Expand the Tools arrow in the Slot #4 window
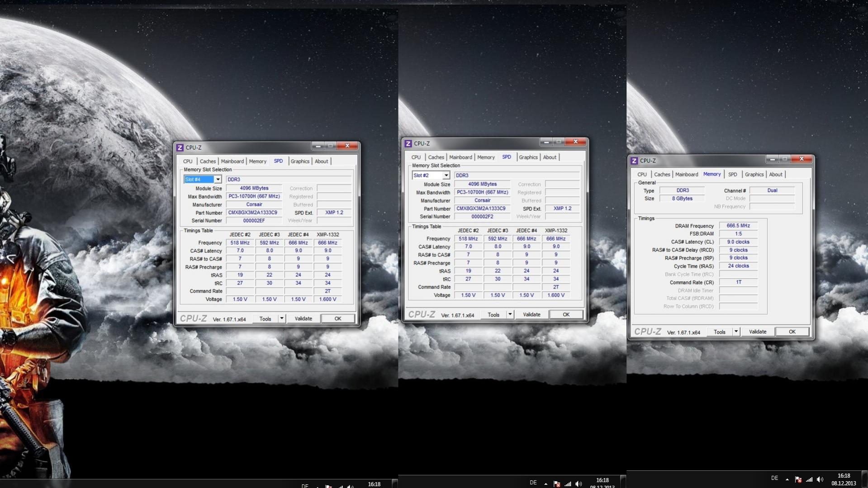This screenshot has width=868, height=488. (x=281, y=318)
